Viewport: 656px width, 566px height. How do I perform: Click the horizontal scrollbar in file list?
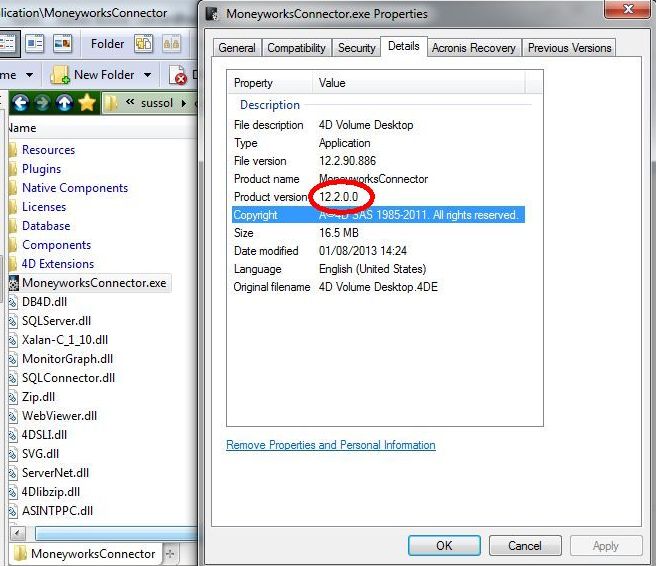pos(116,533)
